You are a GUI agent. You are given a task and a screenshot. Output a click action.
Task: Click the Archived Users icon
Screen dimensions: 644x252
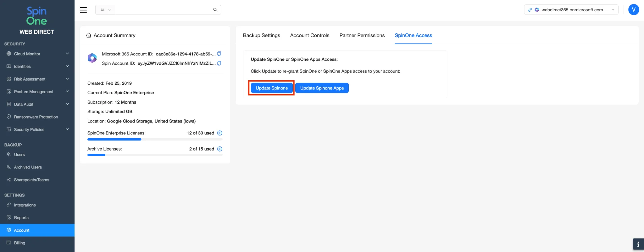click(x=9, y=167)
